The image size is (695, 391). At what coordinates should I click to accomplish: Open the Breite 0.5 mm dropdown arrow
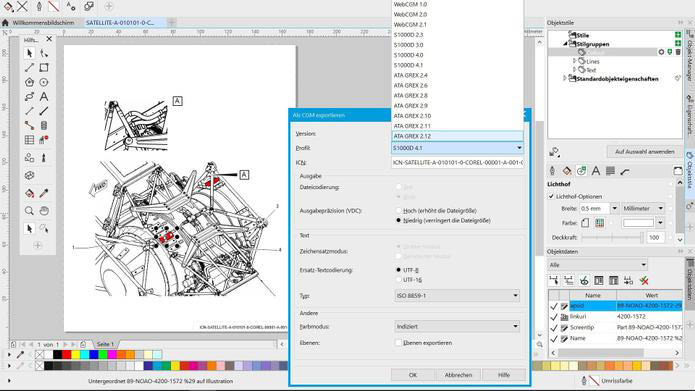tap(614, 208)
